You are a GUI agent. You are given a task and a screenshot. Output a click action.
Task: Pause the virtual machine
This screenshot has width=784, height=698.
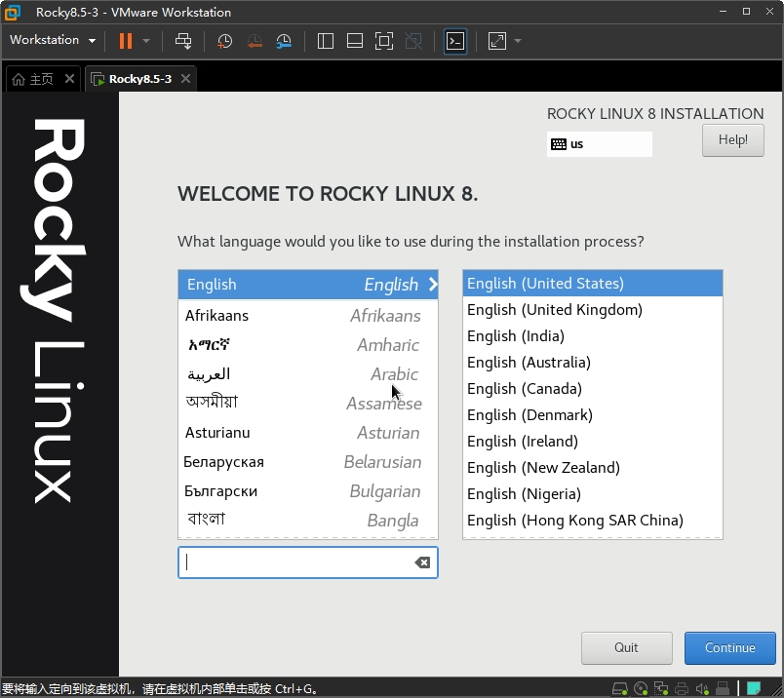(126, 41)
